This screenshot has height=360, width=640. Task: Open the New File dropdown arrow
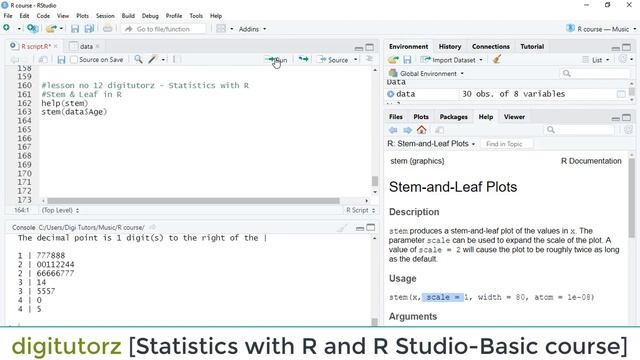point(19,29)
